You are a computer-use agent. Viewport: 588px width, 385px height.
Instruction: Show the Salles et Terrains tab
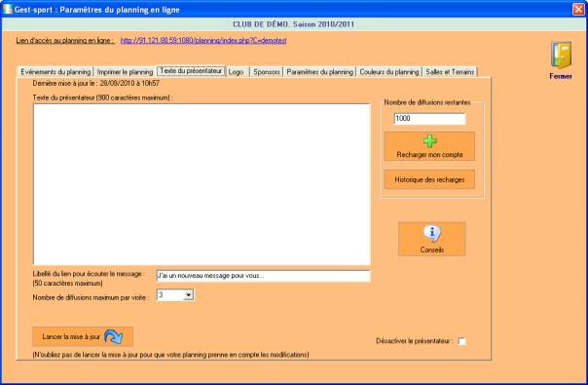pos(450,72)
